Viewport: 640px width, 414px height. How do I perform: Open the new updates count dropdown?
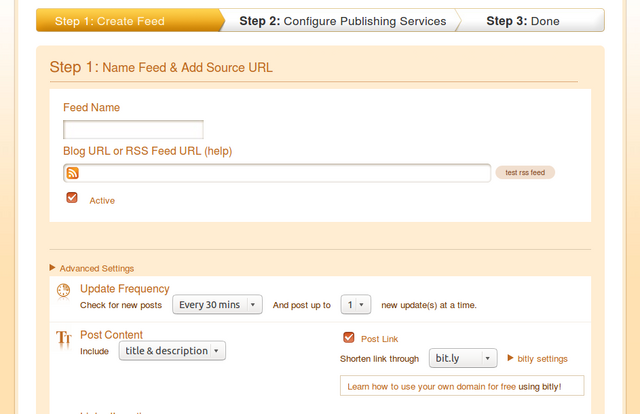[x=356, y=305]
